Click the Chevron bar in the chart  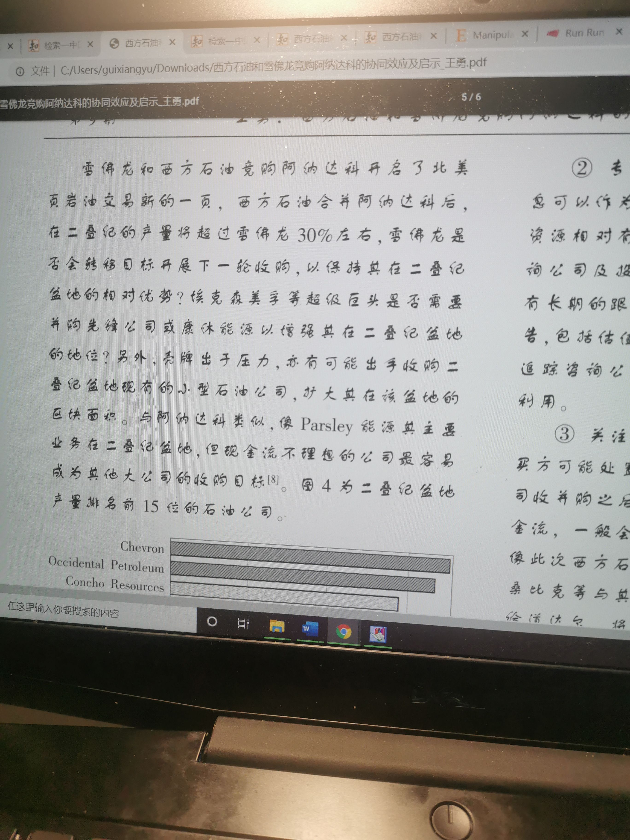click(310, 557)
